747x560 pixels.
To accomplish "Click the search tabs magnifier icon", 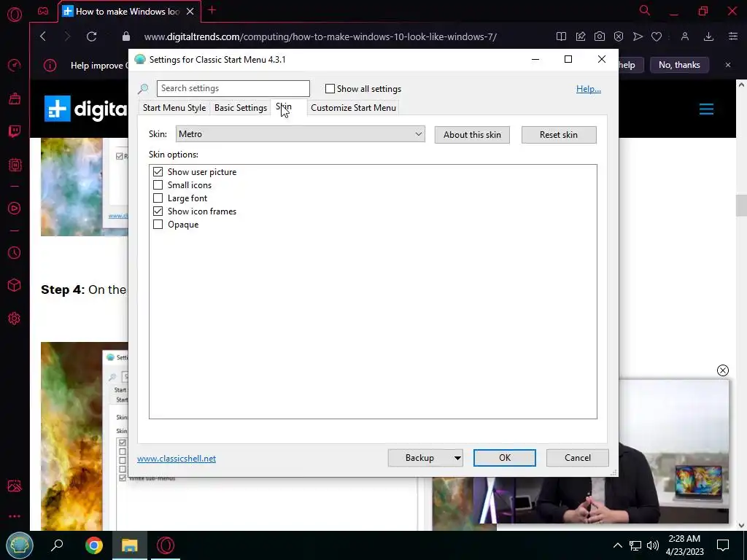I will click(644, 10).
